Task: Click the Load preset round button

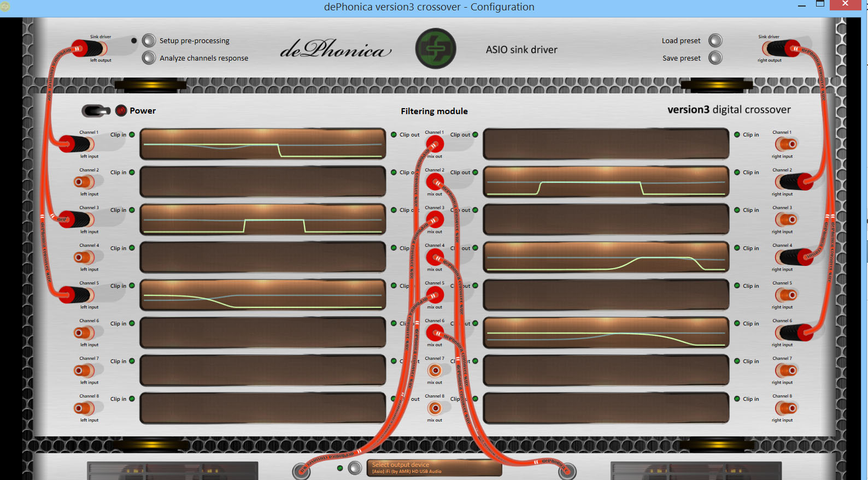Action: click(715, 40)
